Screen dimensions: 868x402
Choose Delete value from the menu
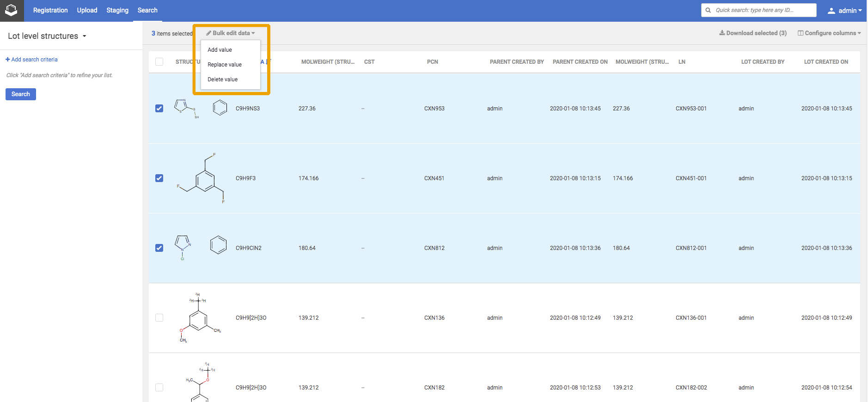pos(222,79)
